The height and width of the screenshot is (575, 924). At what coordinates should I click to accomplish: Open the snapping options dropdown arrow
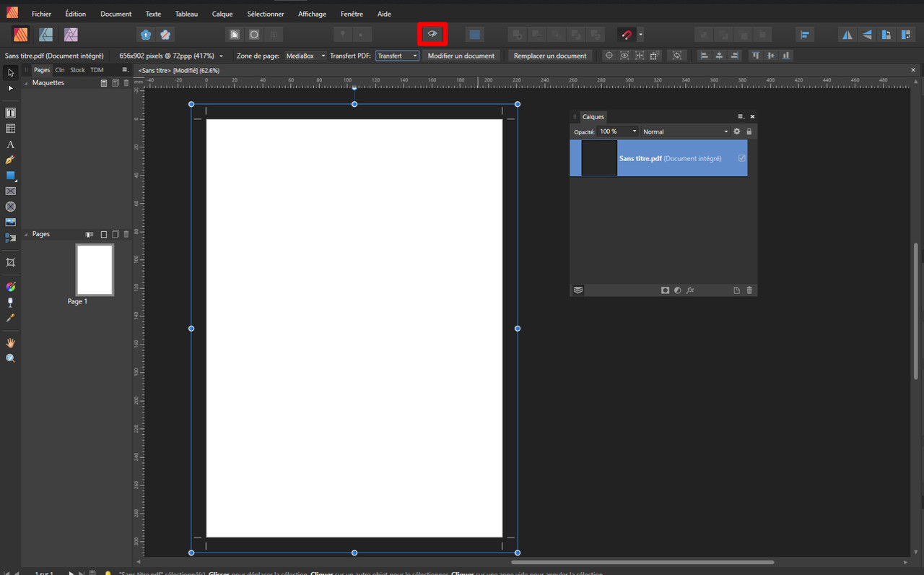[x=640, y=34]
